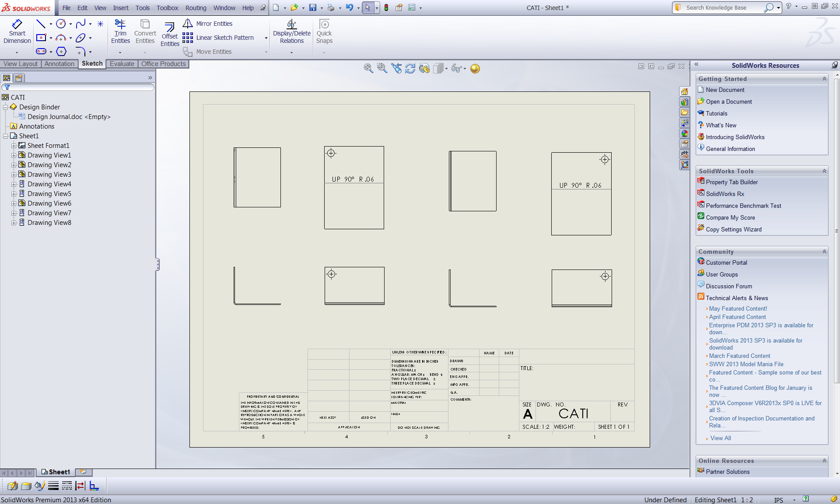Select the Spline tool

click(80, 24)
